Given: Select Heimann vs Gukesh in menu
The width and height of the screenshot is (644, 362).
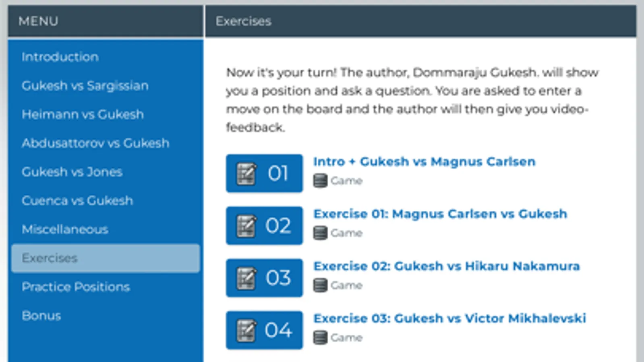Looking at the screenshot, I should 83,115.
